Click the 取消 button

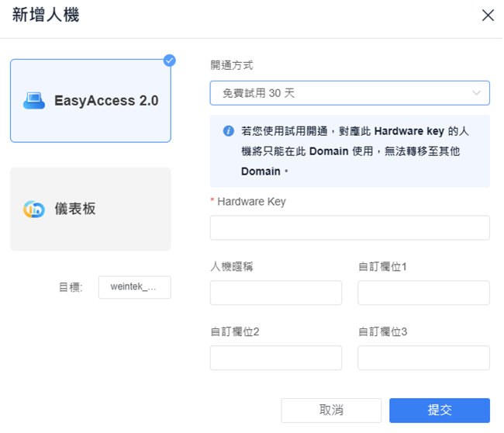[331, 410]
